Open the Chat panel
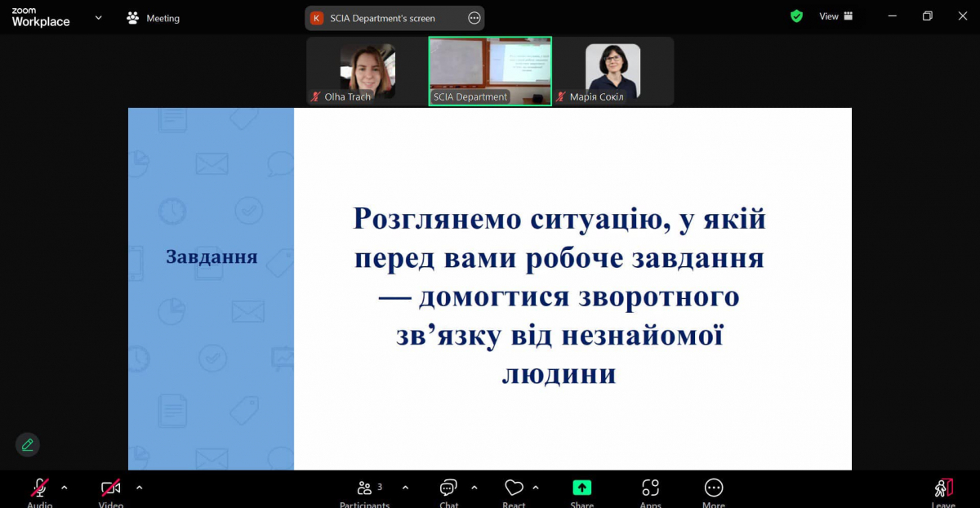This screenshot has width=980, height=508. click(448, 490)
